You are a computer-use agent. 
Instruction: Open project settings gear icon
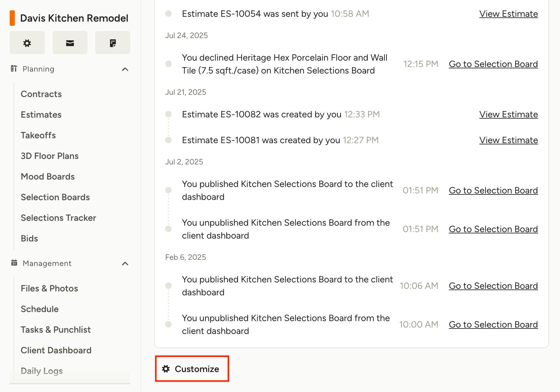[27, 43]
